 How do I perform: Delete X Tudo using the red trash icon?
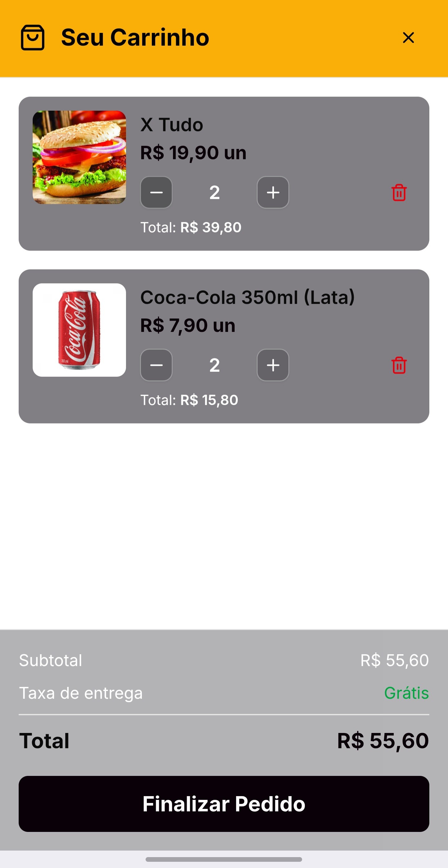(x=399, y=192)
